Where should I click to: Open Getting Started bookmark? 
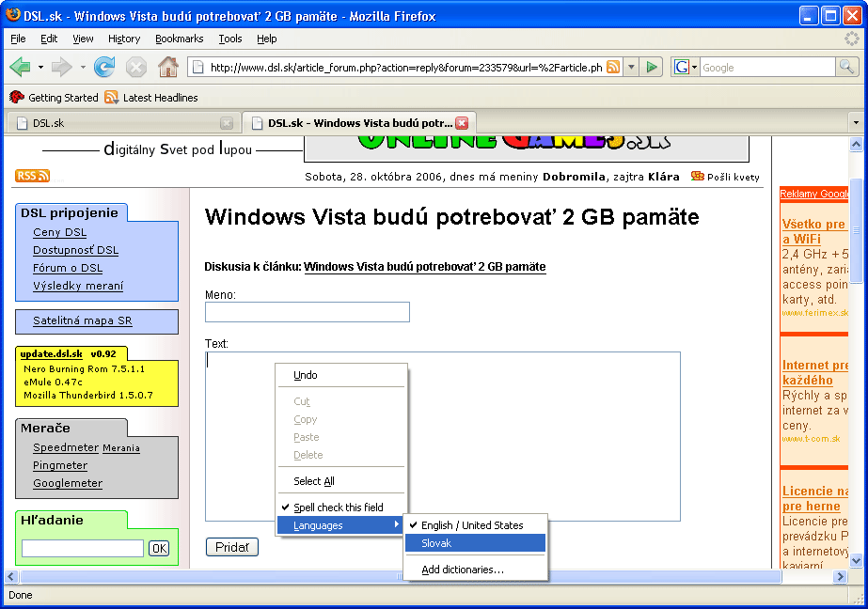coord(55,98)
